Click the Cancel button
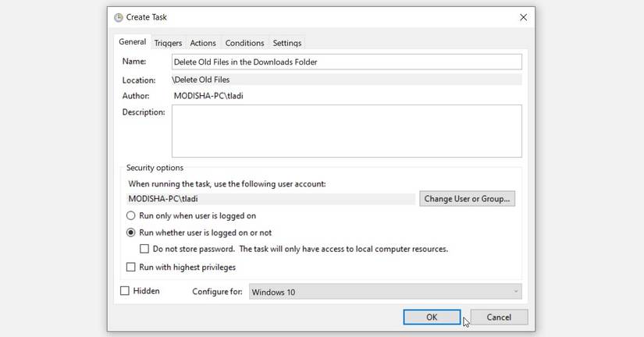 tap(499, 317)
